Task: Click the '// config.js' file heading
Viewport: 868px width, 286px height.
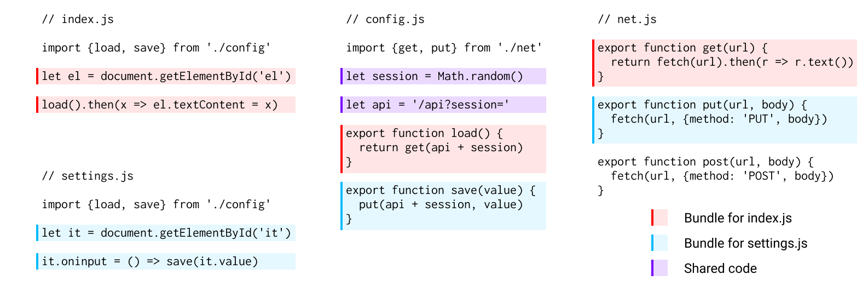Action: (x=385, y=19)
